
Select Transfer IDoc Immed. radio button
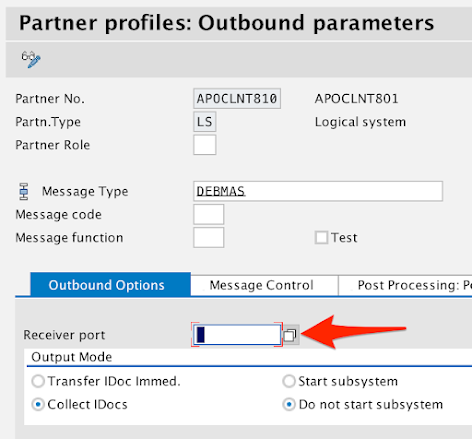[38, 381]
